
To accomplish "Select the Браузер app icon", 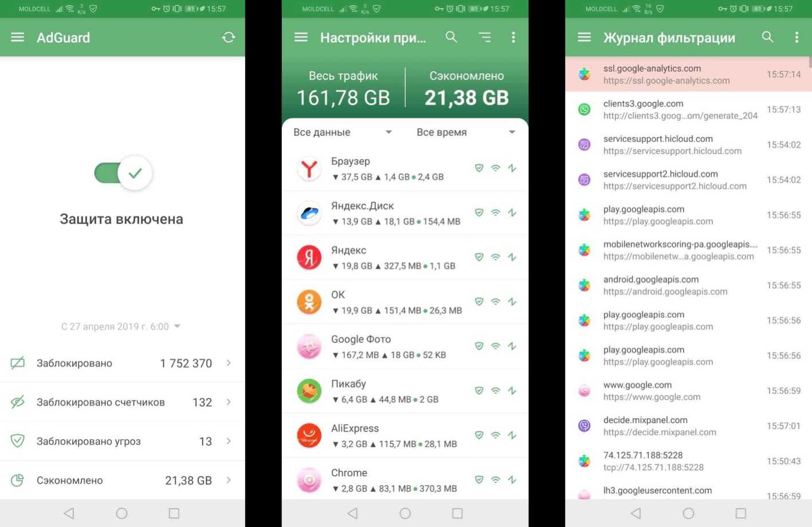I will point(309,168).
